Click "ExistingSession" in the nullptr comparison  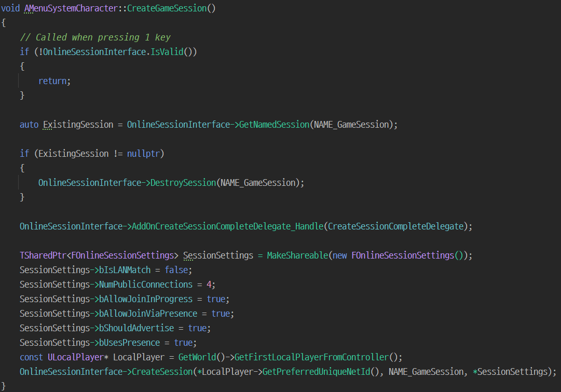[x=73, y=154]
